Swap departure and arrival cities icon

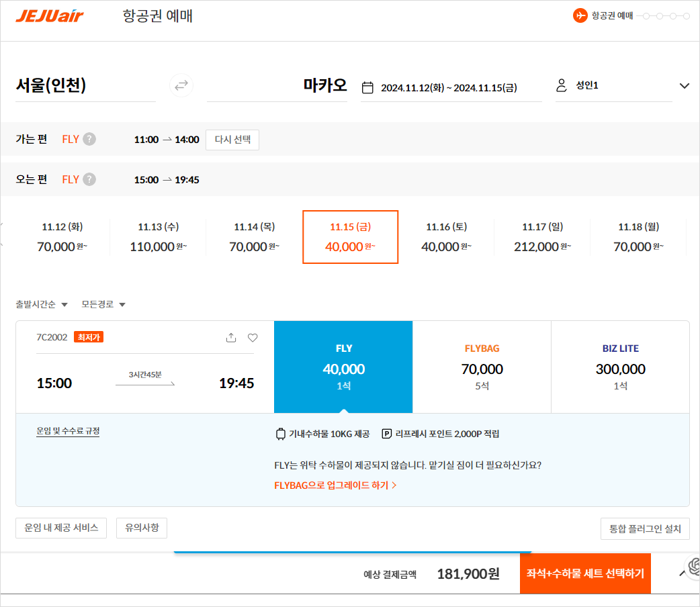click(x=181, y=85)
